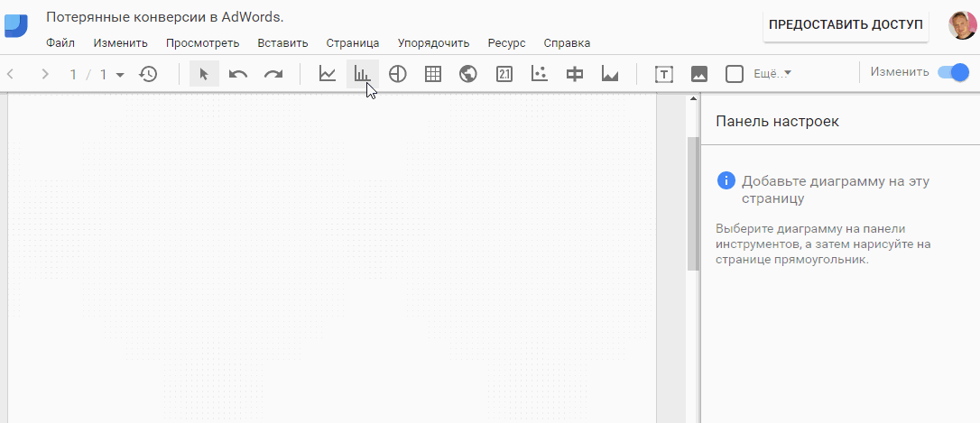Click the blue info icon in settings panel
Image resolution: width=980 pixels, height=423 pixels.
[726, 181]
